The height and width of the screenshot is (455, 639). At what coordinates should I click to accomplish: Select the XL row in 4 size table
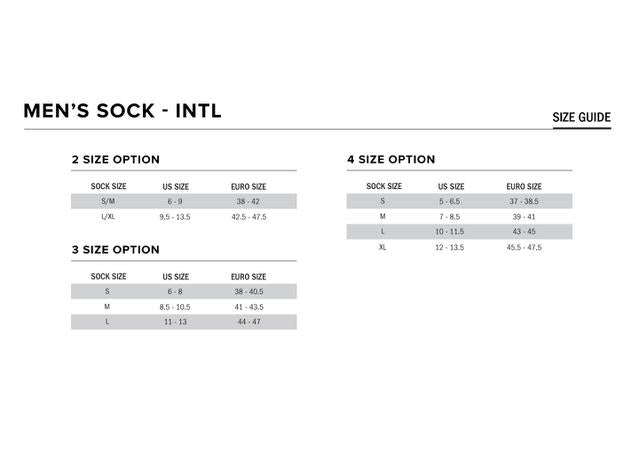click(382, 247)
